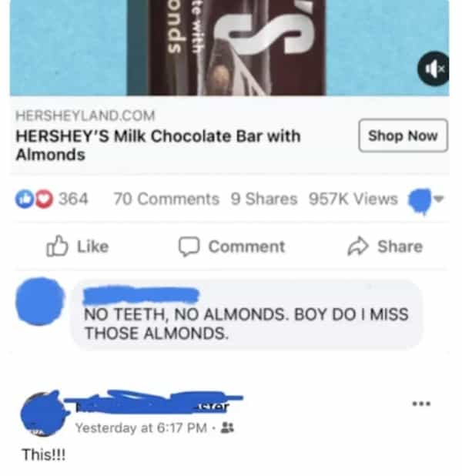Open the 70 Comments list
This screenshot has height=476, width=462.
pos(166,199)
